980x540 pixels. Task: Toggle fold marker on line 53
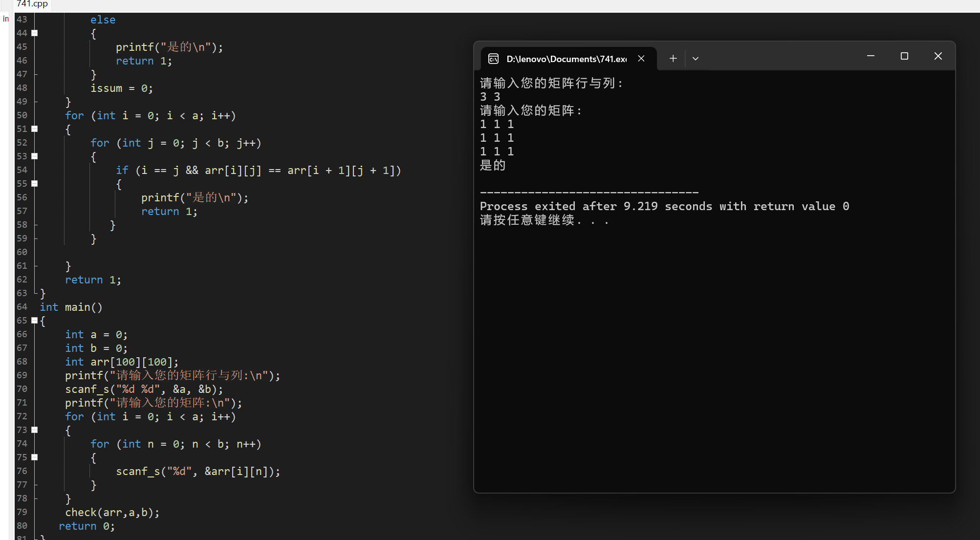(35, 156)
